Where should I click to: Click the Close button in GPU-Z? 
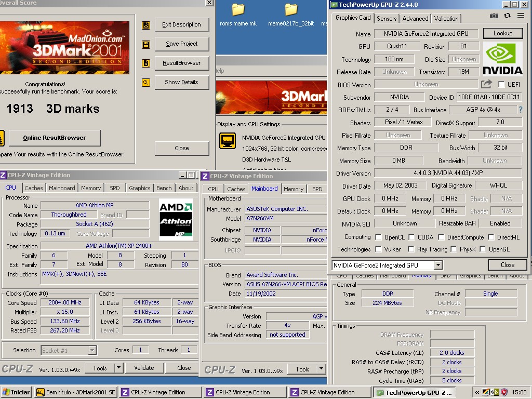pyautogui.click(x=508, y=265)
